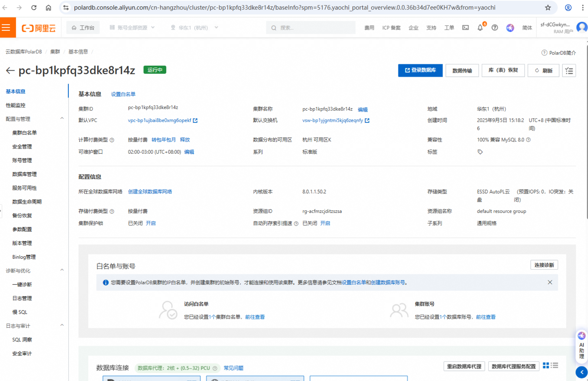Click the help icon next to 存储付费类型
This screenshot has width=588, height=381.
(x=112, y=211)
